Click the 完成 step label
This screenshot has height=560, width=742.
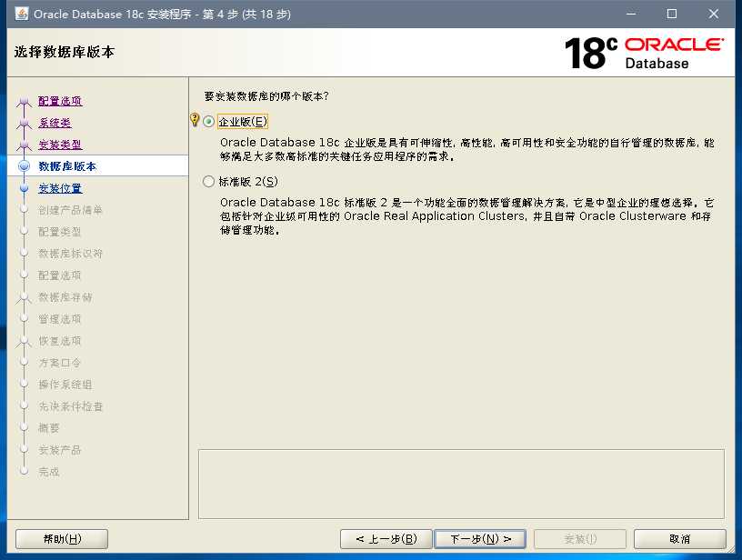49,472
